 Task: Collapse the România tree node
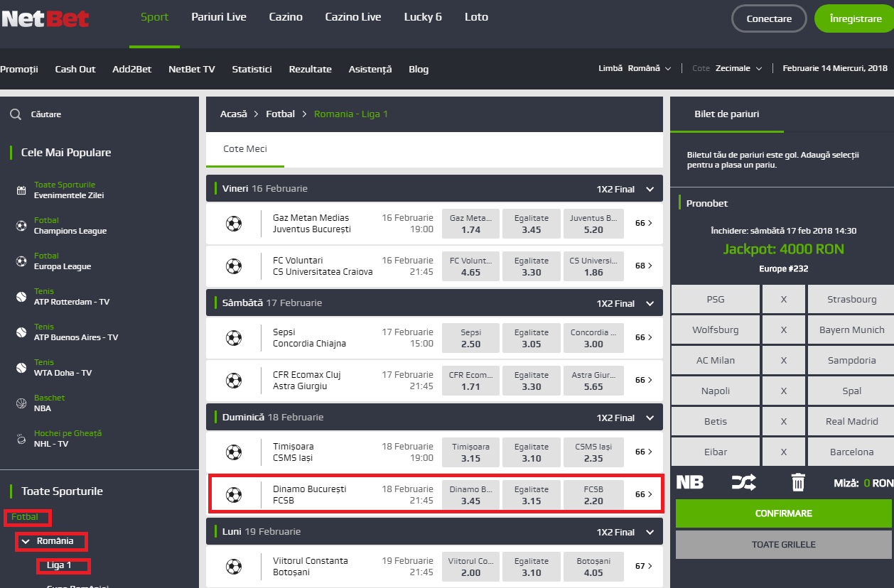coord(26,541)
